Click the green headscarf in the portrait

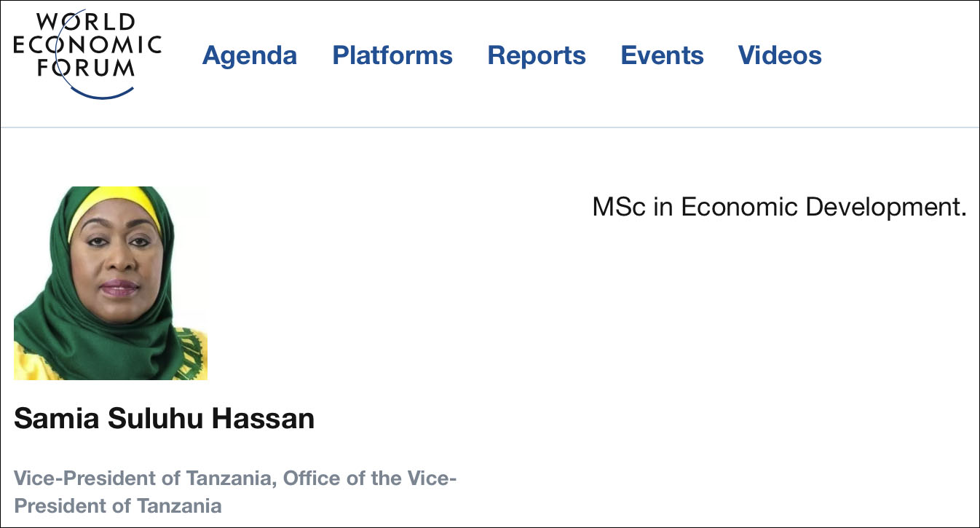(x=44, y=291)
